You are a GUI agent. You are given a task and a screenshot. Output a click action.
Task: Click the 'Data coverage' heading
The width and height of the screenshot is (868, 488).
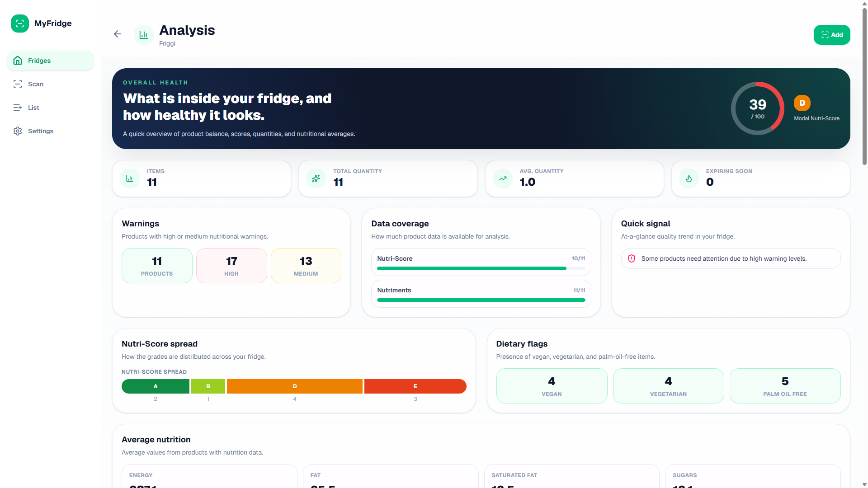pyautogui.click(x=400, y=224)
